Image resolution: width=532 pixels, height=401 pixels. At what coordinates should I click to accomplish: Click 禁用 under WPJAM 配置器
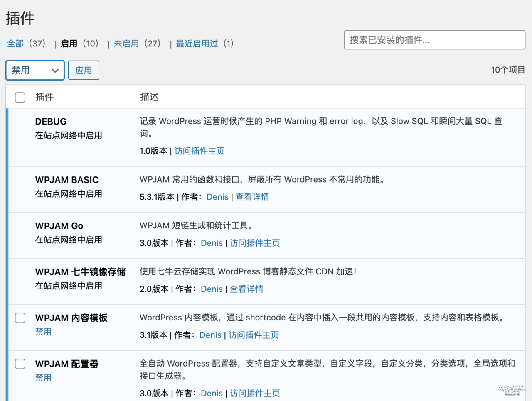point(43,378)
